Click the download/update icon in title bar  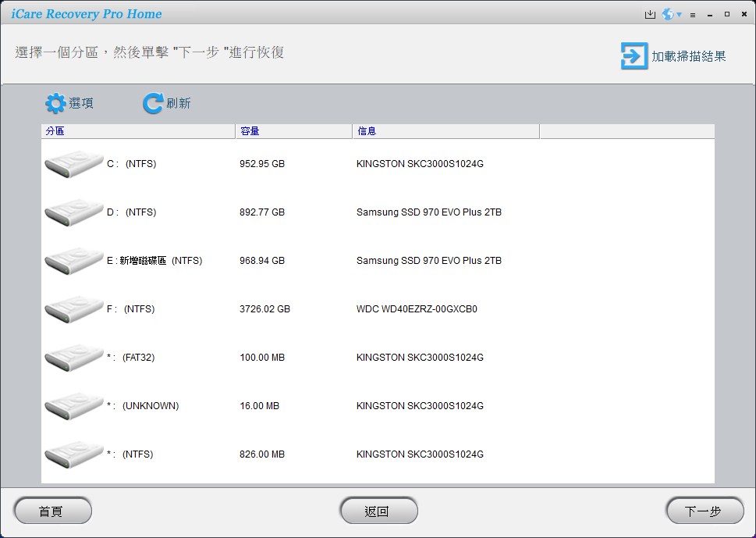tap(650, 15)
